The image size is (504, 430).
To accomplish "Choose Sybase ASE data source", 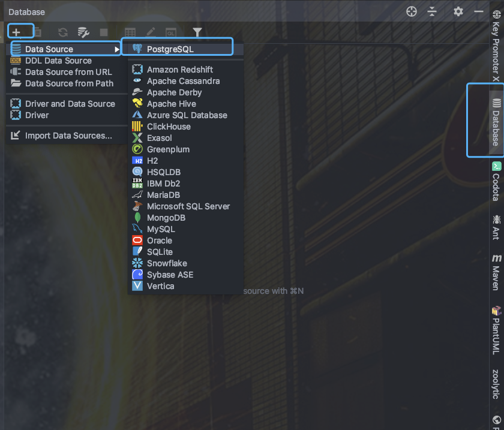I will click(x=186, y=275).
